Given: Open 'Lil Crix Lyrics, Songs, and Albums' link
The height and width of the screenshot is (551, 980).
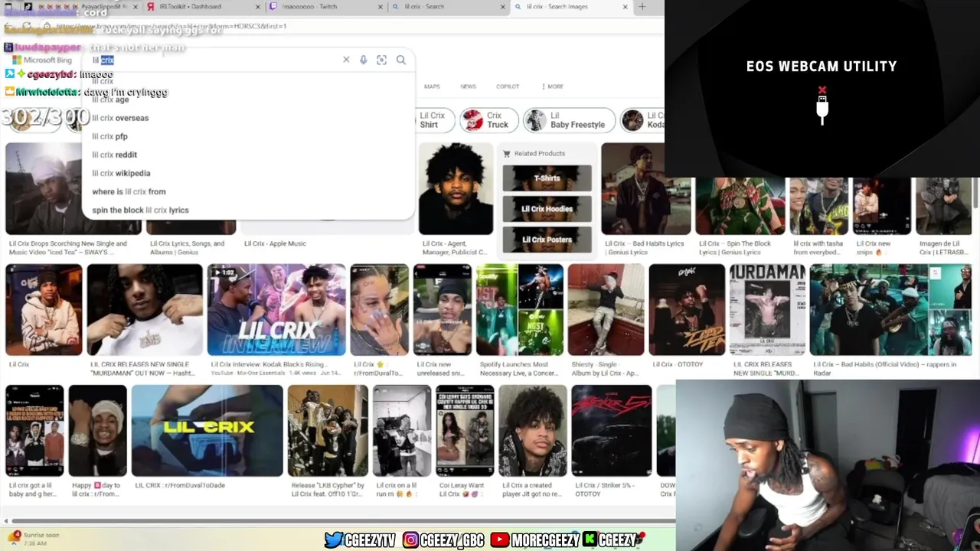Looking at the screenshot, I should click(x=187, y=247).
